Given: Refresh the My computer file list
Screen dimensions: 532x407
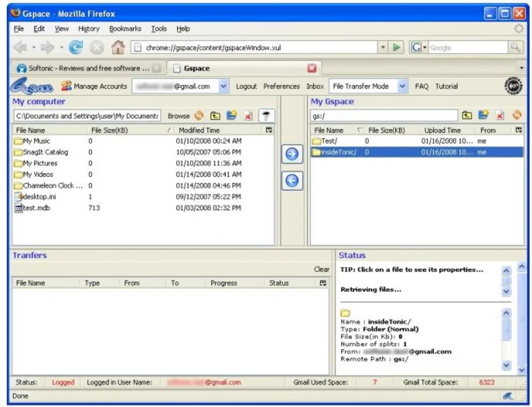Looking at the screenshot, I should pos(199,116).
